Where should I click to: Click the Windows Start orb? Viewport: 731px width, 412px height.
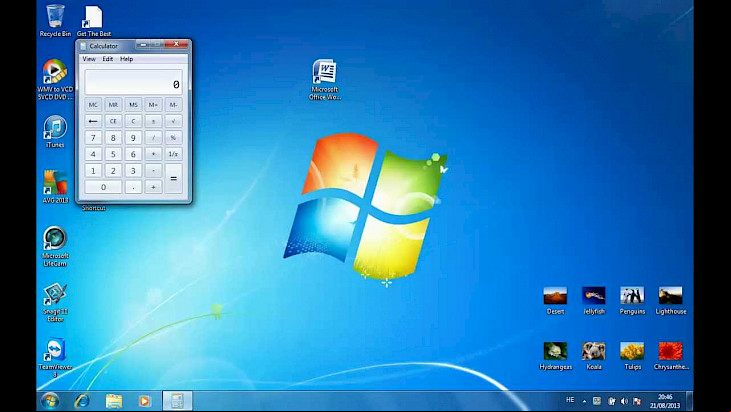click(49, 401)
